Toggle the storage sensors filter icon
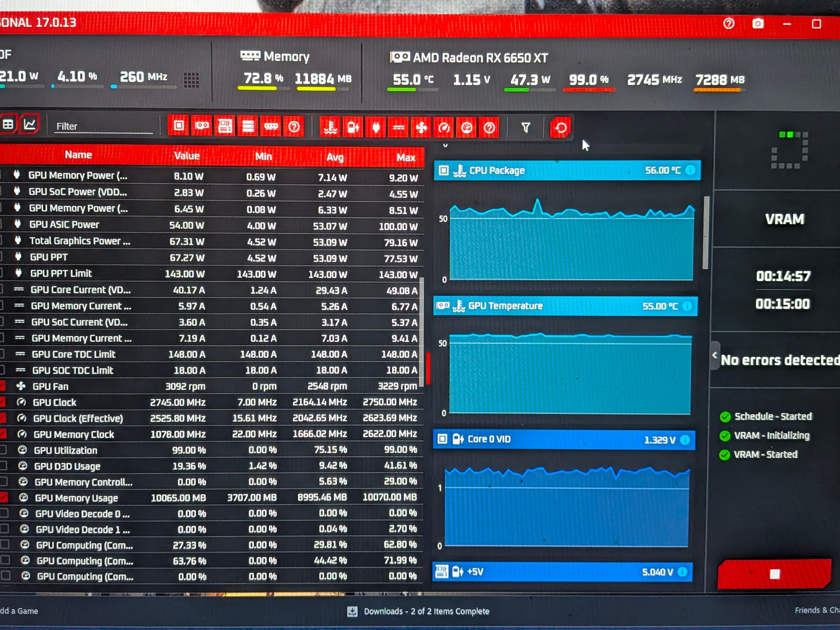Viewport: 840px width, 630px height. (248, 126)
